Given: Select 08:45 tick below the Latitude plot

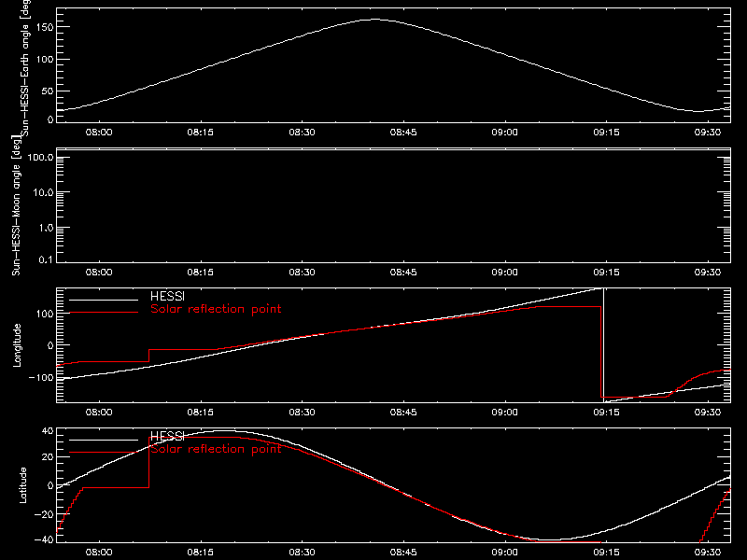Looking at the screenshot, I should (403, 553).
